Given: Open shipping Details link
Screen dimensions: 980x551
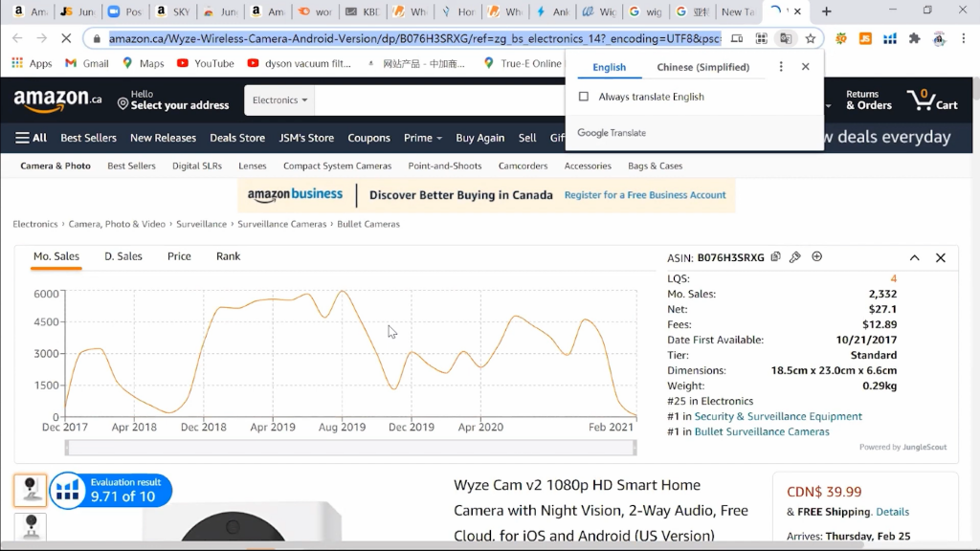Looking at the screenshot, I should point(893,512).
